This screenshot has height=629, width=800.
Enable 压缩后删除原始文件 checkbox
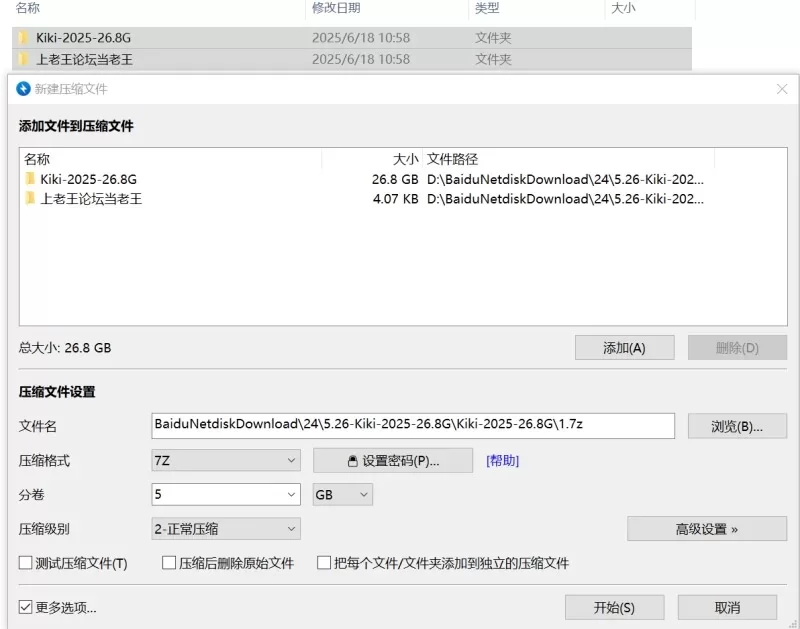[169, 563]
